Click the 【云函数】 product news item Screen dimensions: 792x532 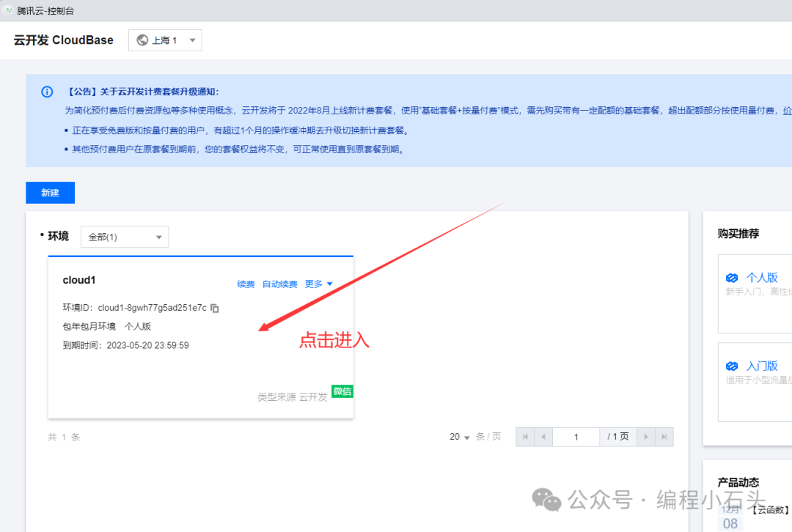point(769,510)
